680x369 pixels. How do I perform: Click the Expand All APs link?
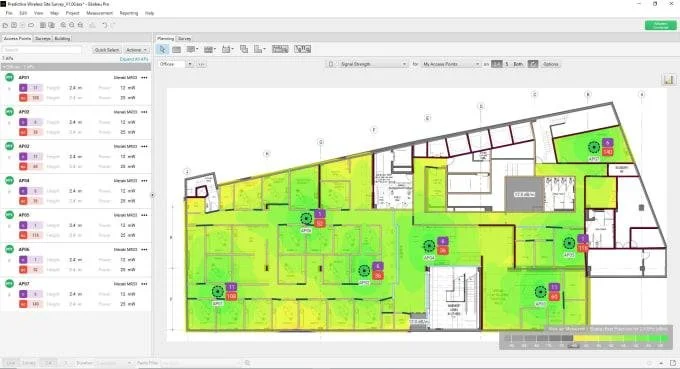[134, 59]
